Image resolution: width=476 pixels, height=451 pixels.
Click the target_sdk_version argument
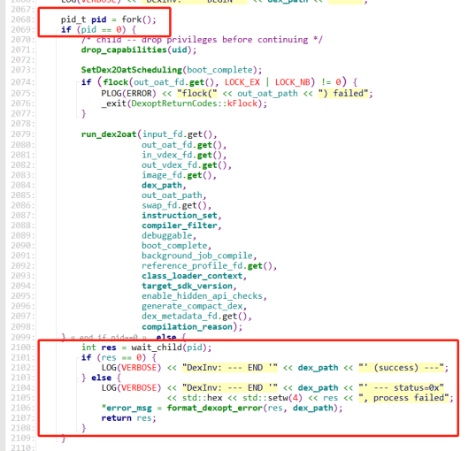187,286
